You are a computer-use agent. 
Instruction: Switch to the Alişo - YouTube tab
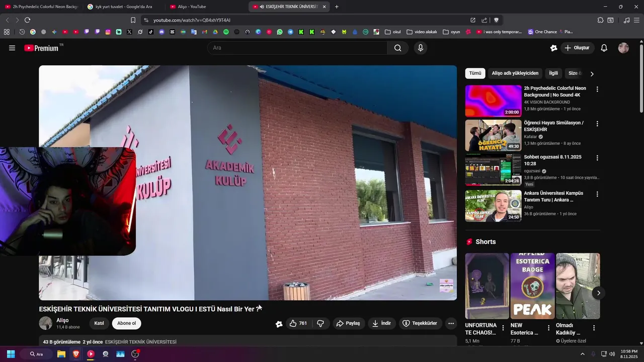[206, 7]
